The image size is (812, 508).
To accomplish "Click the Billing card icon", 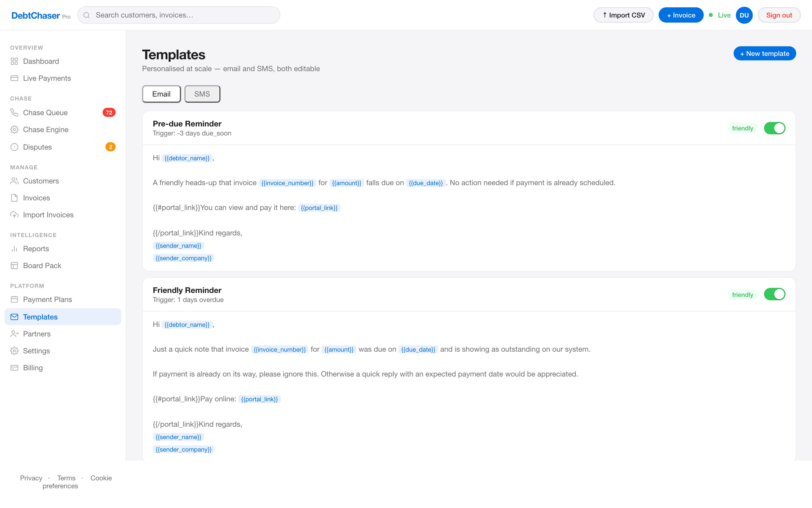I will point(14,367).
